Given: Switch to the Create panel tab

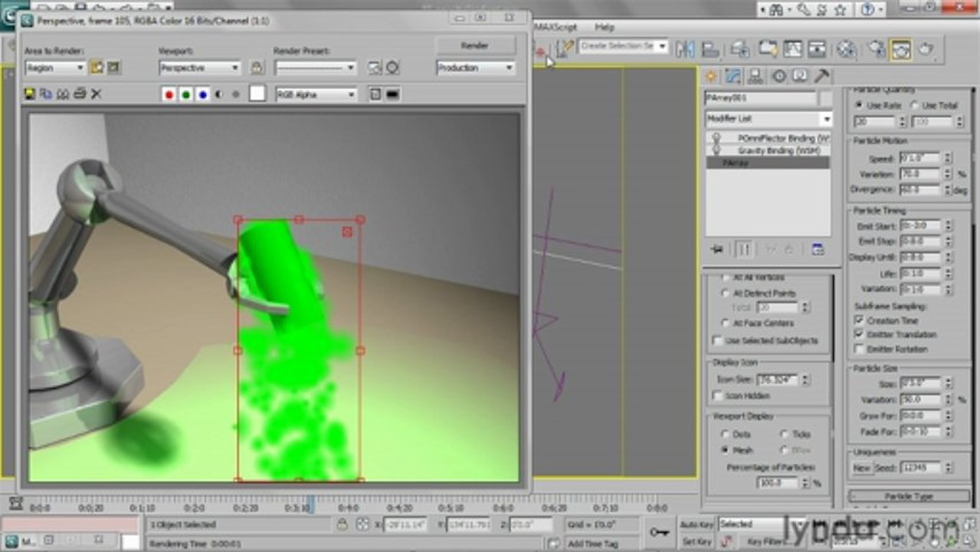Looking at the screenshot, I should (711, 76).
